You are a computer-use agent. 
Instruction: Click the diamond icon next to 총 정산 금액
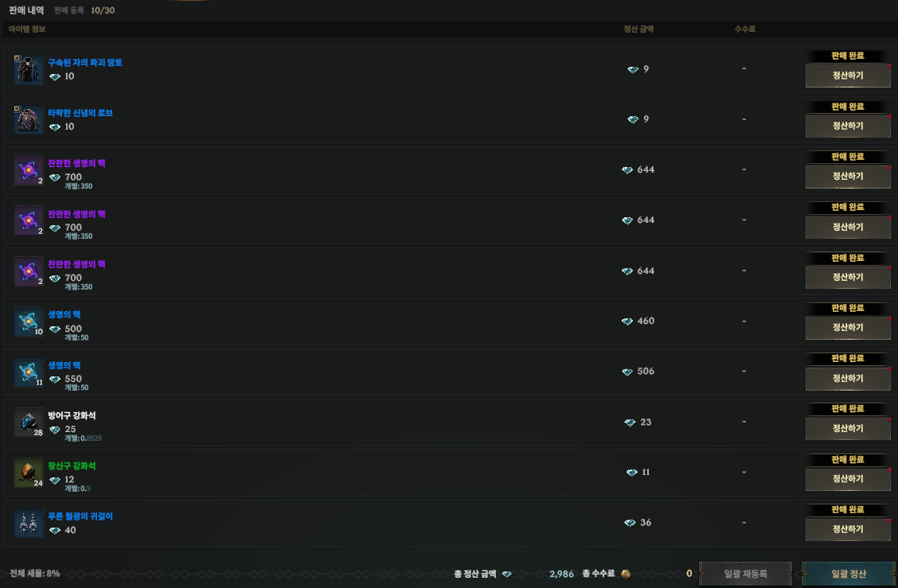[x=507, y=574]
